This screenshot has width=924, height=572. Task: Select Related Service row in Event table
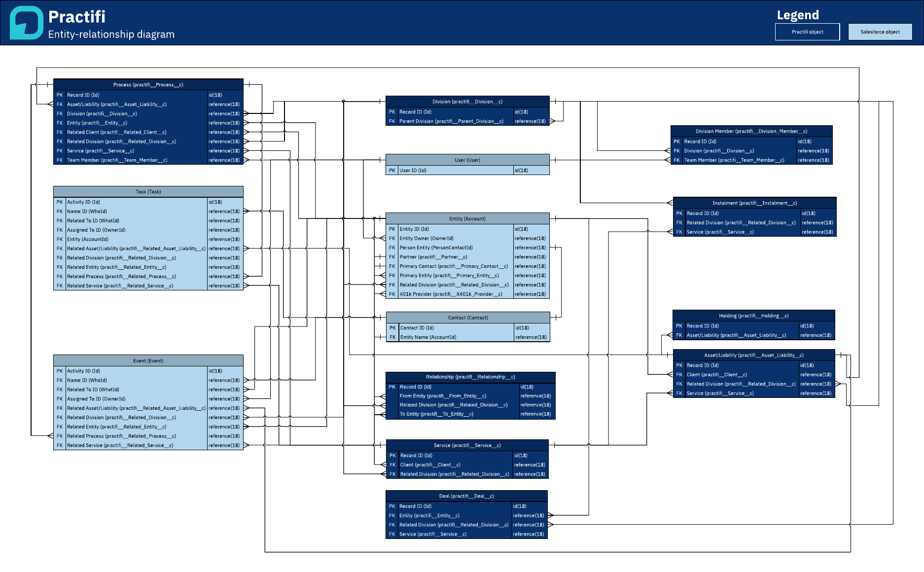(x=148, y=445)
